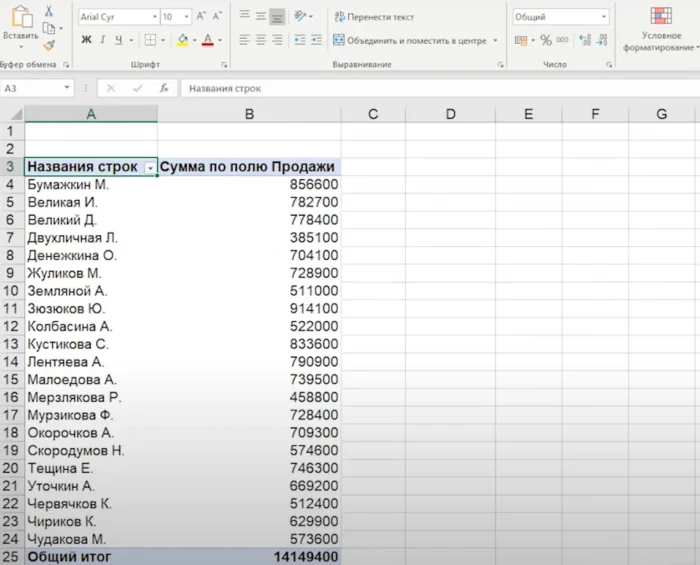
Task: Select column C header
Action: 372,114
